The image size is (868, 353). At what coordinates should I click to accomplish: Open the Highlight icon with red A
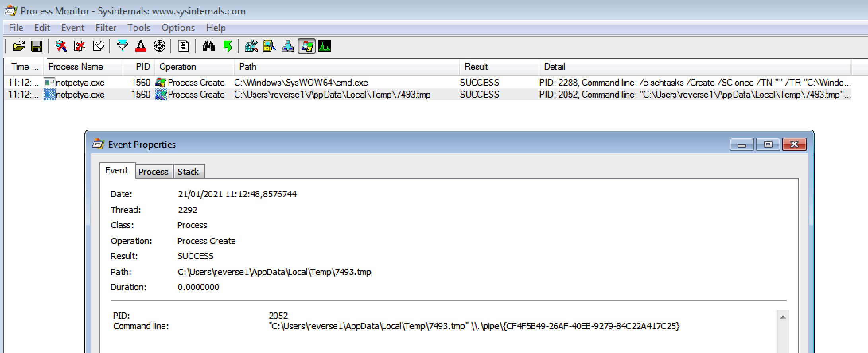141,47
